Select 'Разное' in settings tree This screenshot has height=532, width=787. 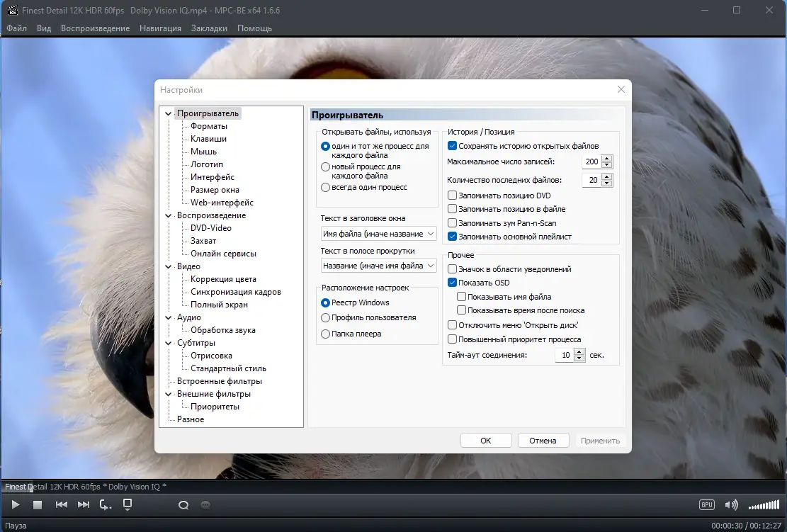point(191,419)
